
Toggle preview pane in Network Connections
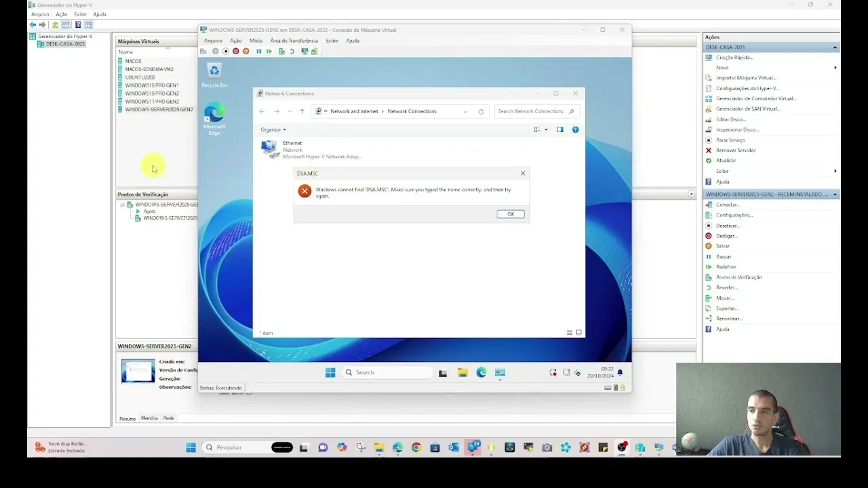click(560, 129)
